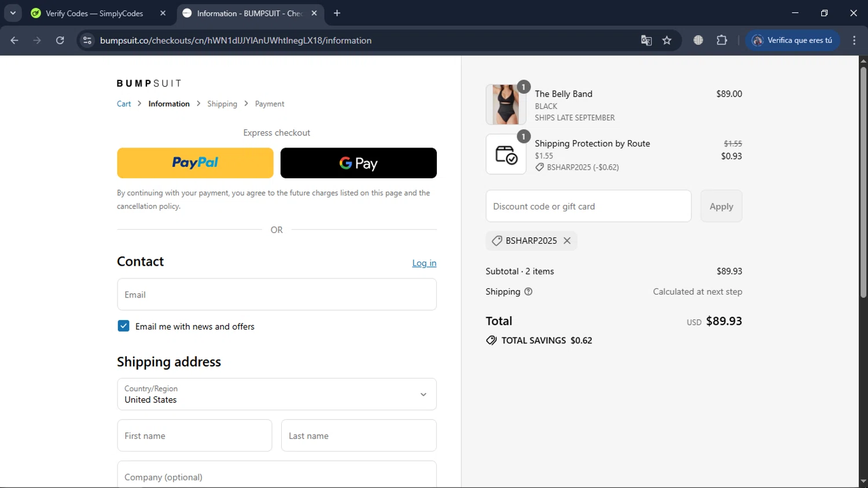Click the page vertical scrollbar

(863, 182)
